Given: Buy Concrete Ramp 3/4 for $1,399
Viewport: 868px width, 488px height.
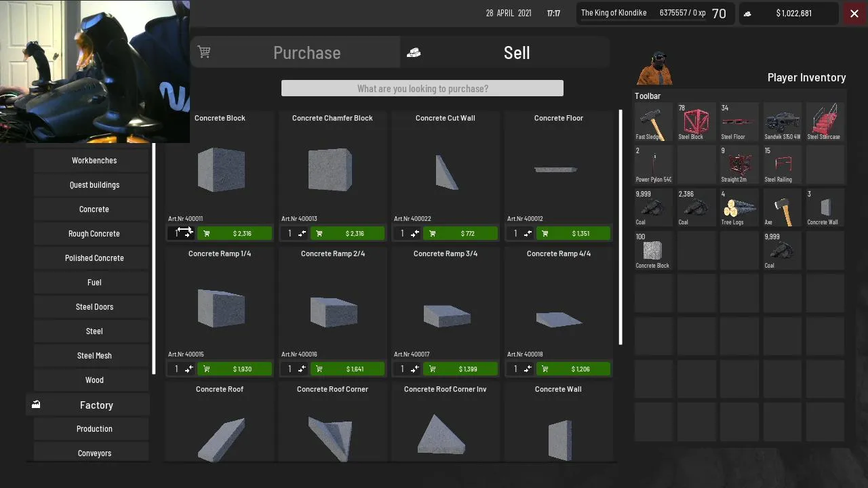Looking at the screenshot, I should pos(460,369).
